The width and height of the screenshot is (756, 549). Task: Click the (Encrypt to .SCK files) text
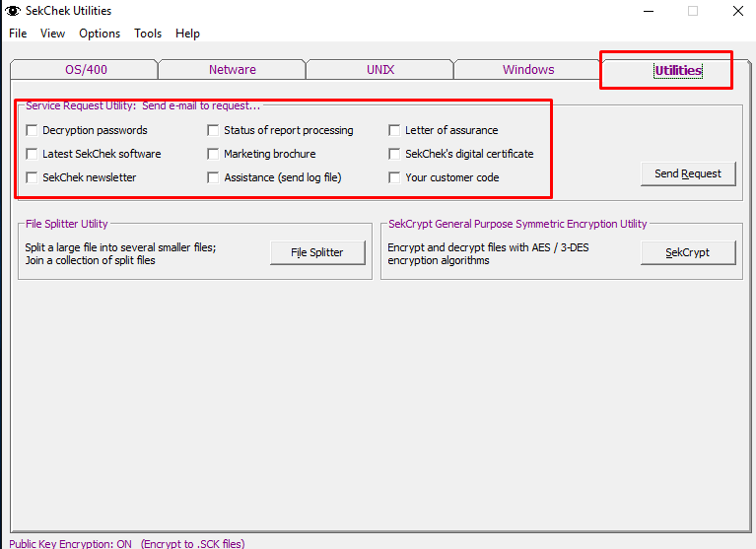point(193,544)
